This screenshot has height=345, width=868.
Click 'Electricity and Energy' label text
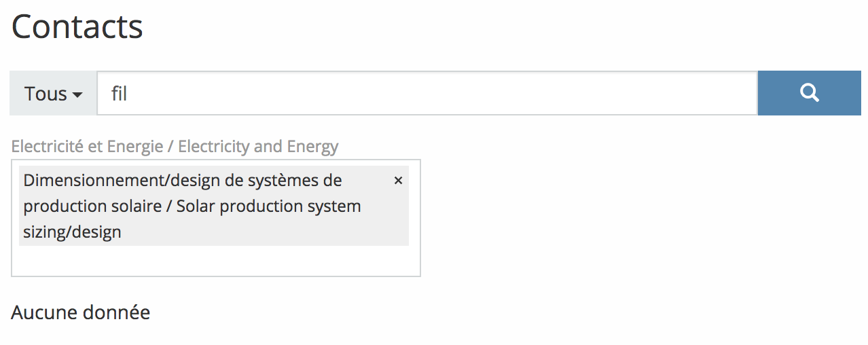(x=258, y=146)
